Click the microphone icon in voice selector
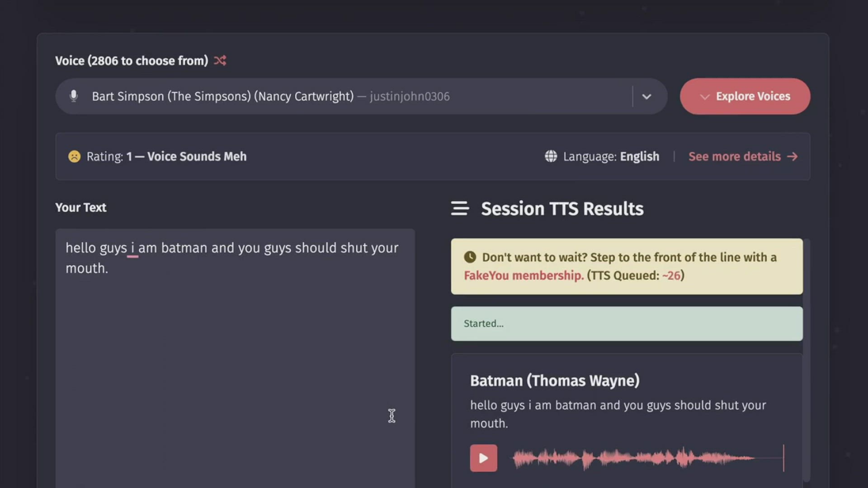 pos(74,96)
